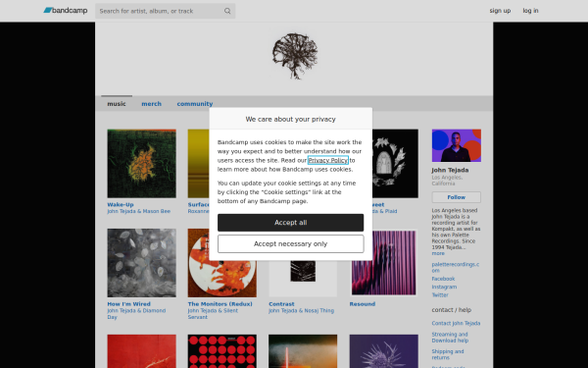Image resolution: width=588 pixels, height=368 pixels.
Task: Open The Monitors (Redux) title link
Action: pos(220,304)
